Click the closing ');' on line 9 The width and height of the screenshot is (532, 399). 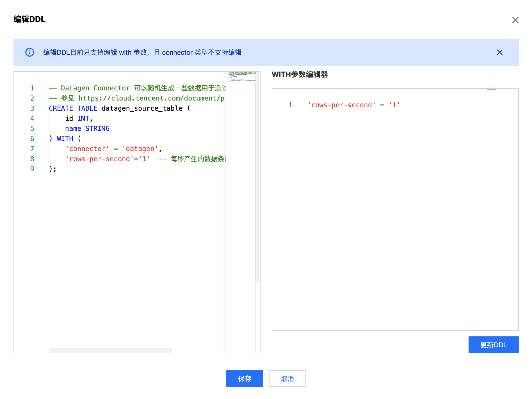pyautogui.click(x=52, y=169)
